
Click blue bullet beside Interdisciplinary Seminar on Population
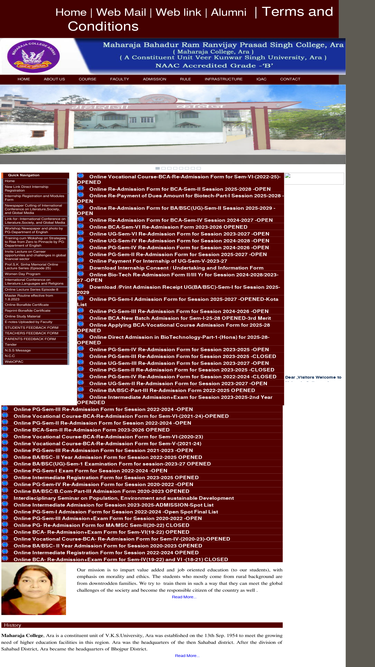[x=5, y=497]
